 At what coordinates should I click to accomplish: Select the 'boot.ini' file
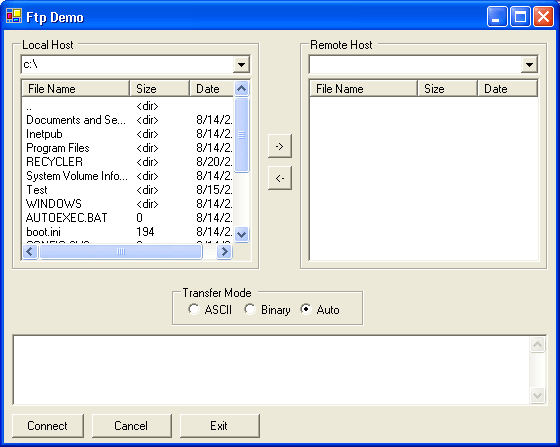[43, 232]
